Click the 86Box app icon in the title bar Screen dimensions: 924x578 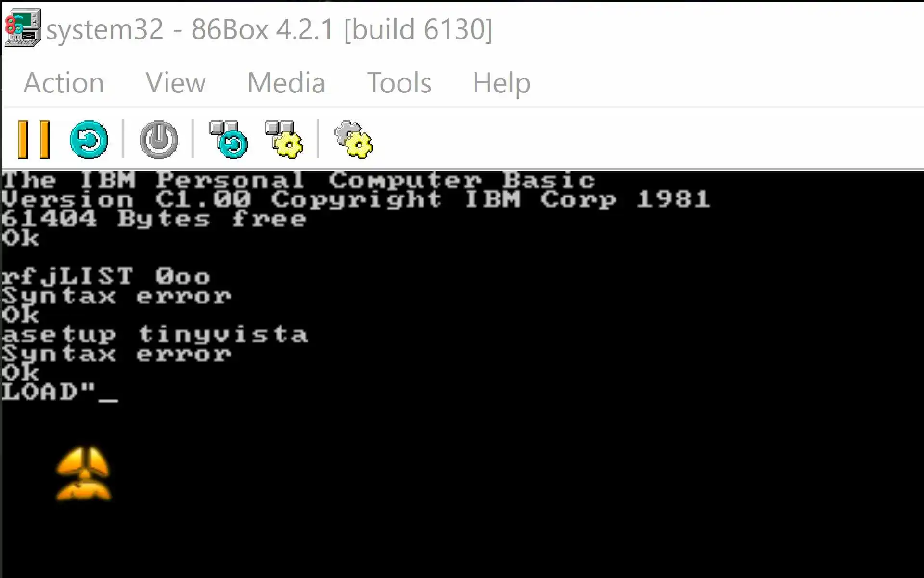tap(23, 28)
